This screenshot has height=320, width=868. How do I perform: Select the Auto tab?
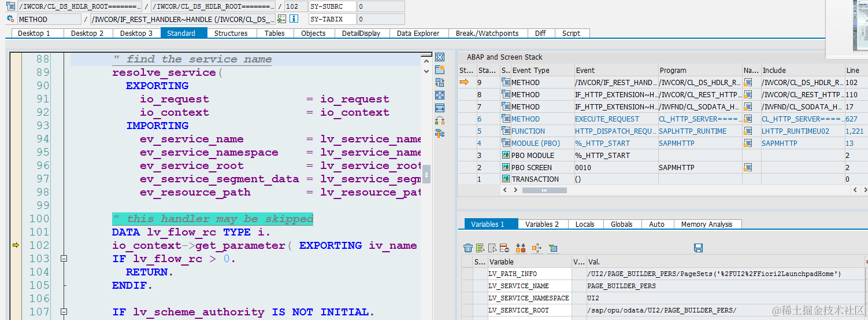(656, 224)
